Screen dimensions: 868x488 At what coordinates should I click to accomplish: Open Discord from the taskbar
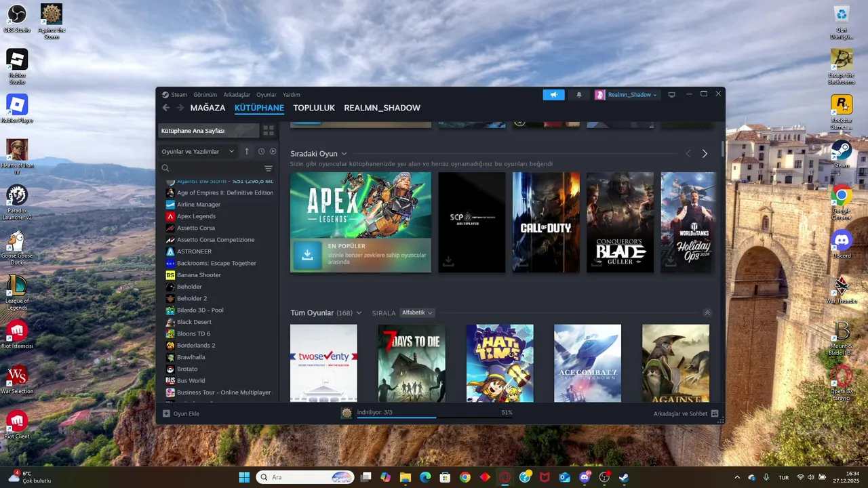click(585, 477)
